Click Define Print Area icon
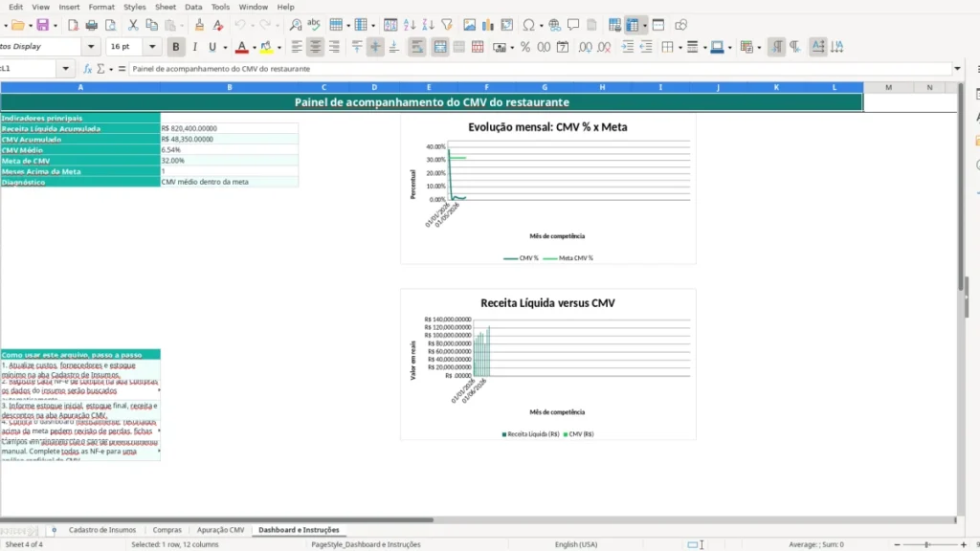The image size is (980, 551). point(614,25)
